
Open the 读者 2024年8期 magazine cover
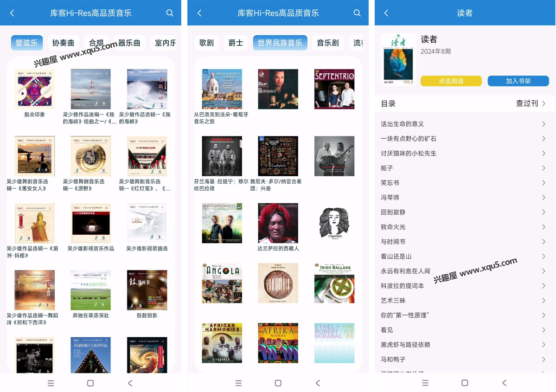(x=398, y=59)
